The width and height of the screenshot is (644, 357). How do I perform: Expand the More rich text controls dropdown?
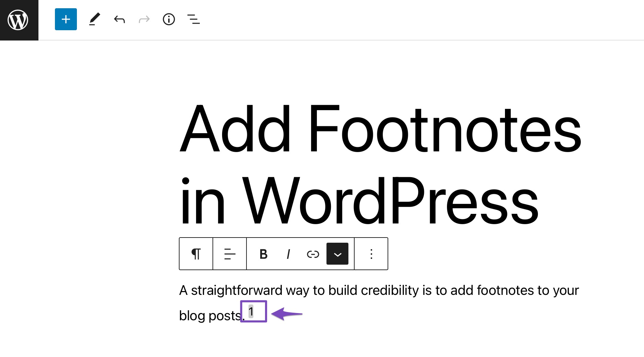(337, 254)
